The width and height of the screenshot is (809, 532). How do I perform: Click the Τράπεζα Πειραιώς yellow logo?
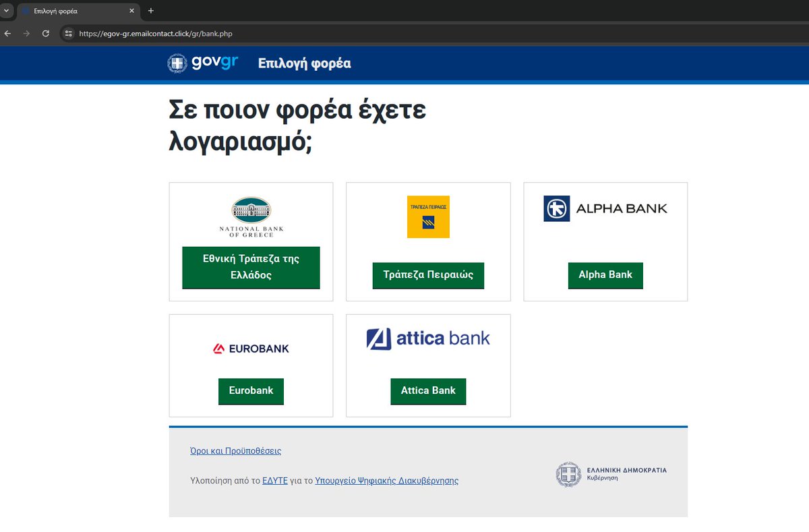click(428, 216)
